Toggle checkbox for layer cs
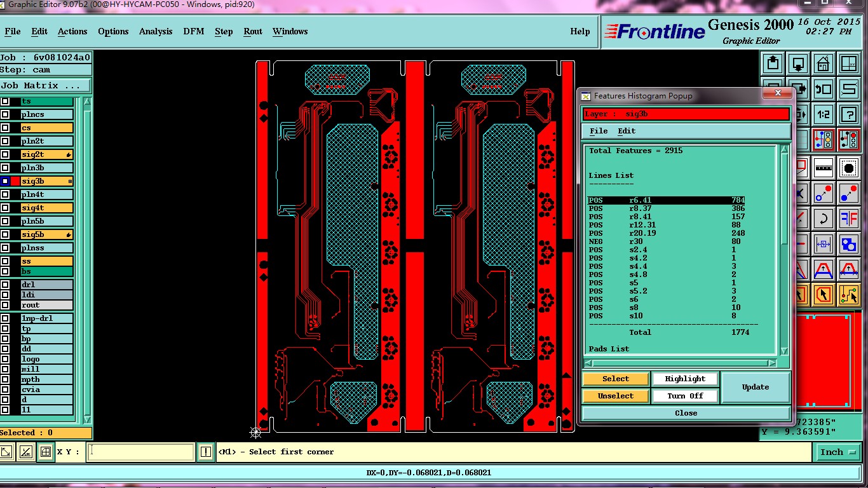868x488 pixels. click(5, 128)
